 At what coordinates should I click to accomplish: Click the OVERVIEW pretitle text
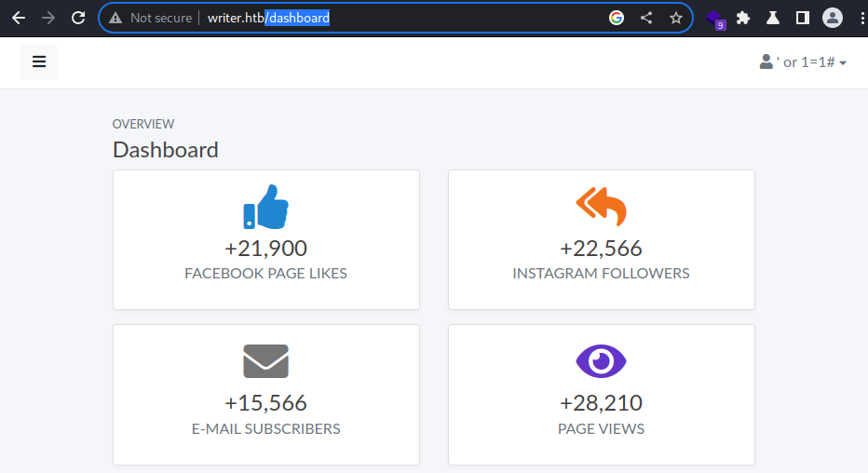[x=143, y=124]
